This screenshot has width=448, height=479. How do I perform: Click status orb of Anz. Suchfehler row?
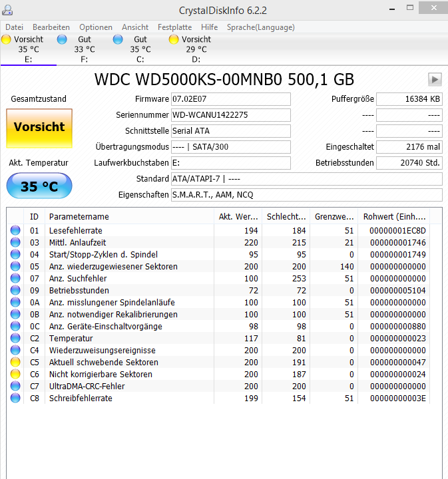pos(15,278)
